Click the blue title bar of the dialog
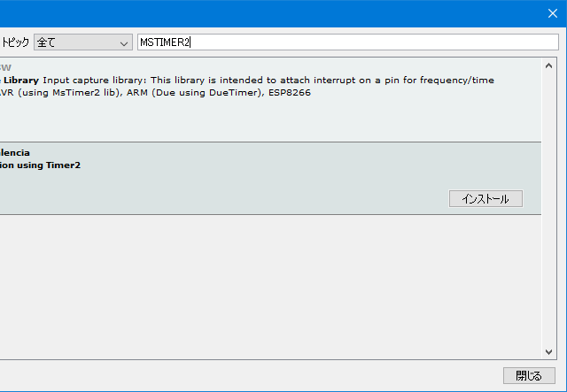 (266, 12)
